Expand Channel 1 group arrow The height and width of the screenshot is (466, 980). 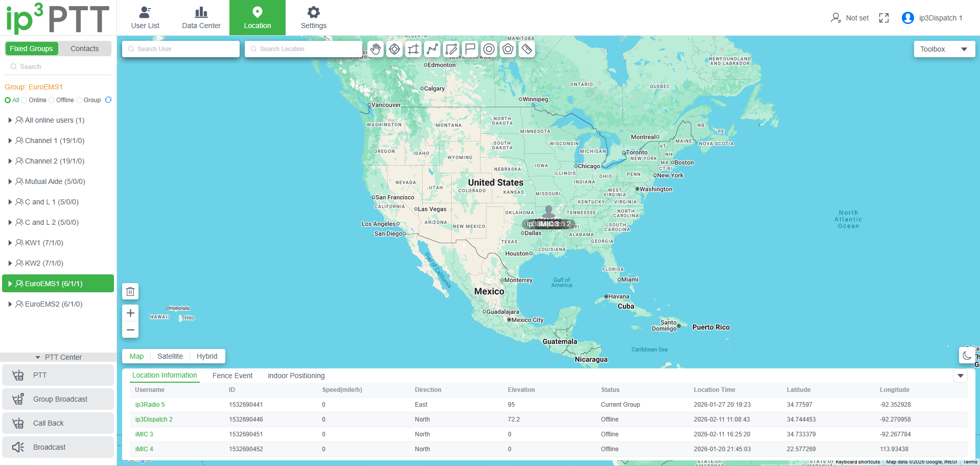pos(10,141)
